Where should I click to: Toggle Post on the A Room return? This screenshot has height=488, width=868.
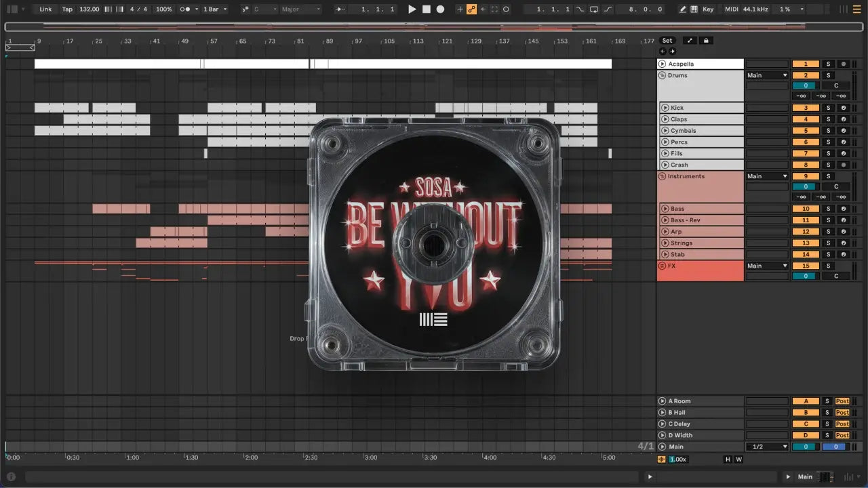pyautogui.click(x=842, y=401)
